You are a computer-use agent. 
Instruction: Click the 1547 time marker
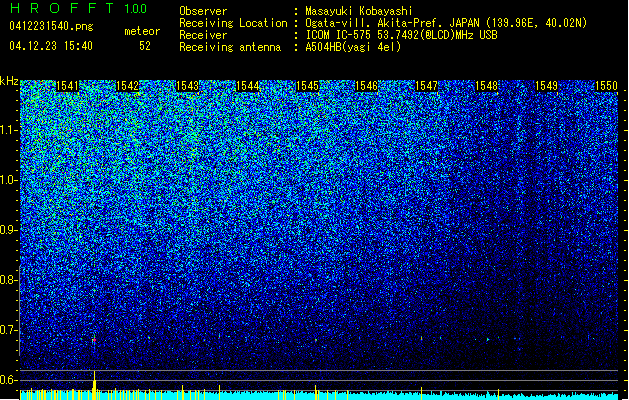point(426,86)
